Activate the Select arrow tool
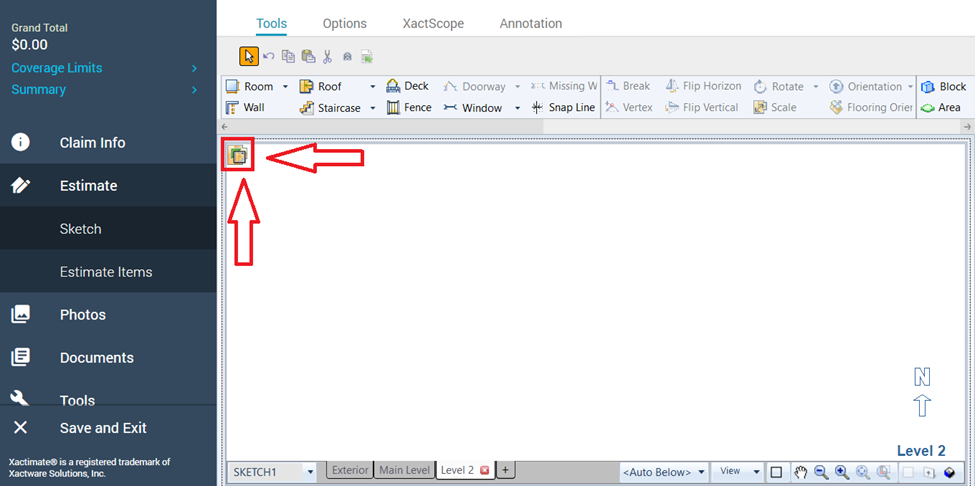Image resolution: width=975 pixels, height=486 pixels. (x=249, y=57)
